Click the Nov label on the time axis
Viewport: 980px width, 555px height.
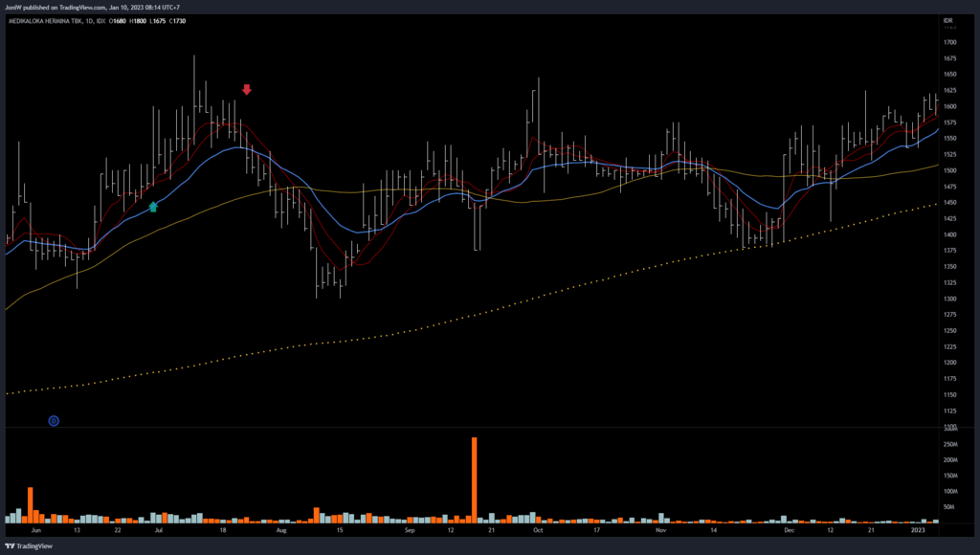click(x=660, y=528)
